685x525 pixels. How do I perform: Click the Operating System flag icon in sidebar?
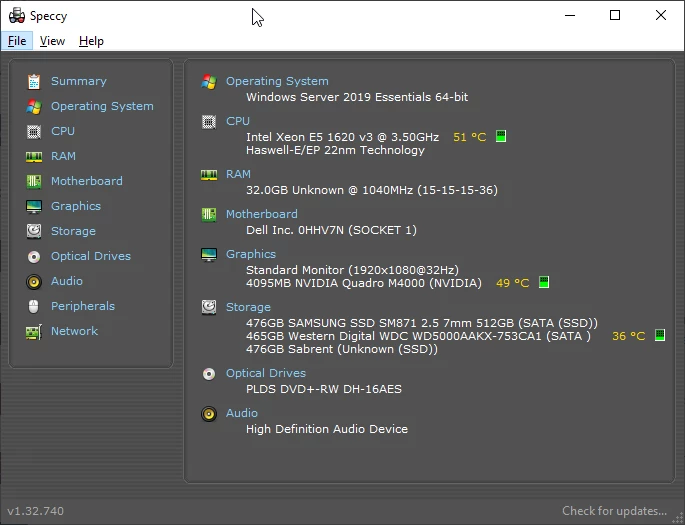click(34, 107)
